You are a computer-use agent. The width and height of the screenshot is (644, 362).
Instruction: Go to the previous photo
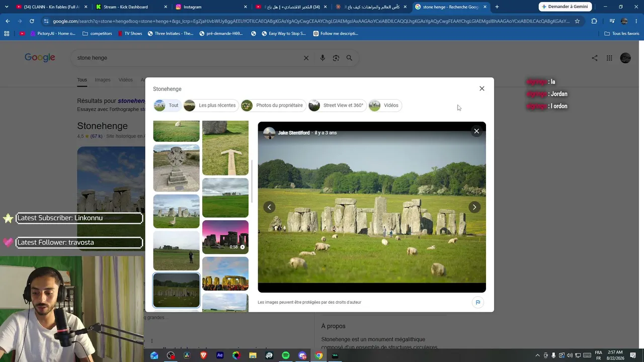pos(269,207)
